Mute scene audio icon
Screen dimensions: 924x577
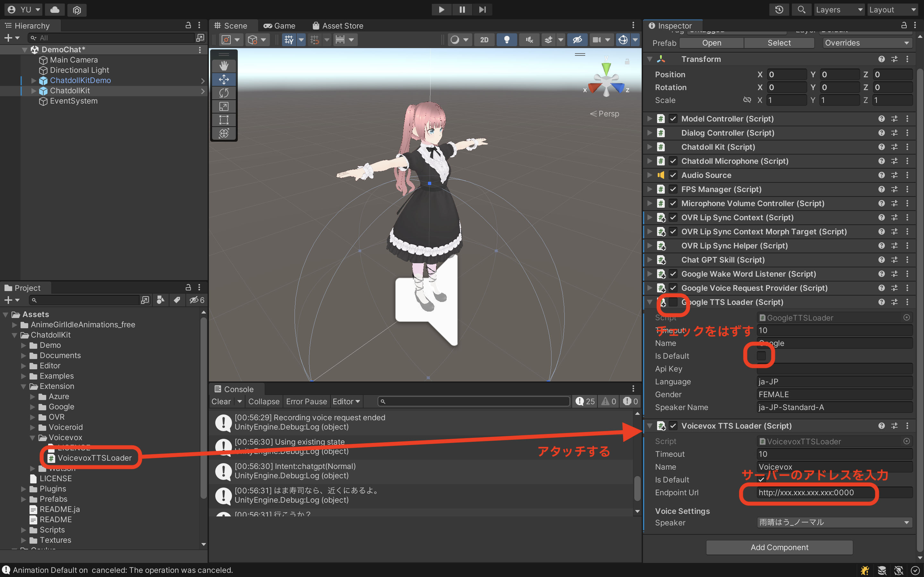(x=529, y=40)
